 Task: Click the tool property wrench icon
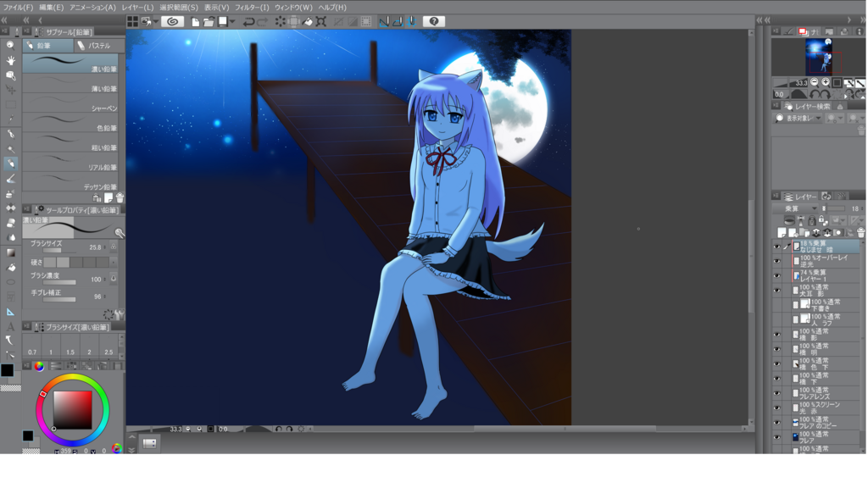click(120, 315)
